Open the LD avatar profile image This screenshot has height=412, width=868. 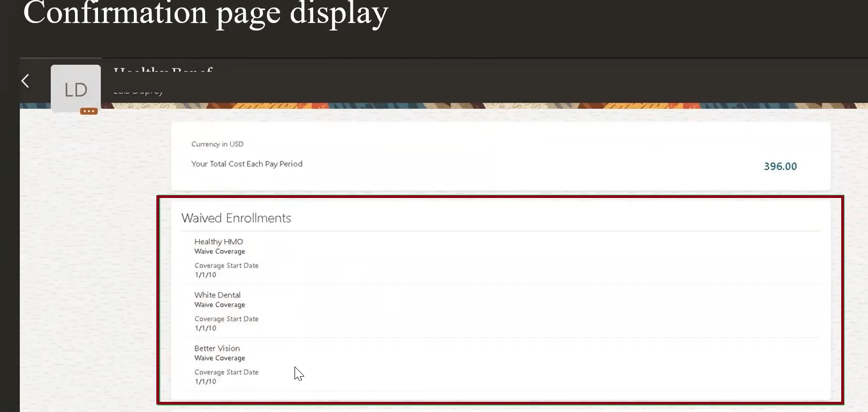click(76, 88)
